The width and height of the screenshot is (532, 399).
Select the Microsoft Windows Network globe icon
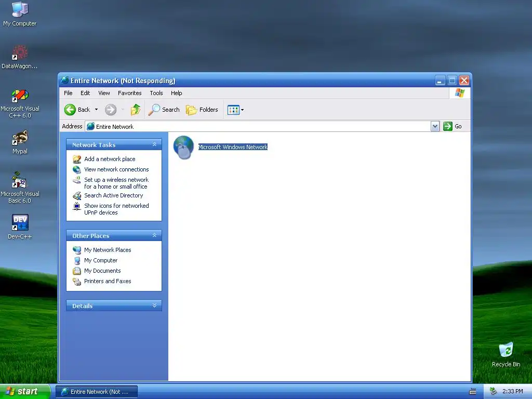tap(183, 147)
